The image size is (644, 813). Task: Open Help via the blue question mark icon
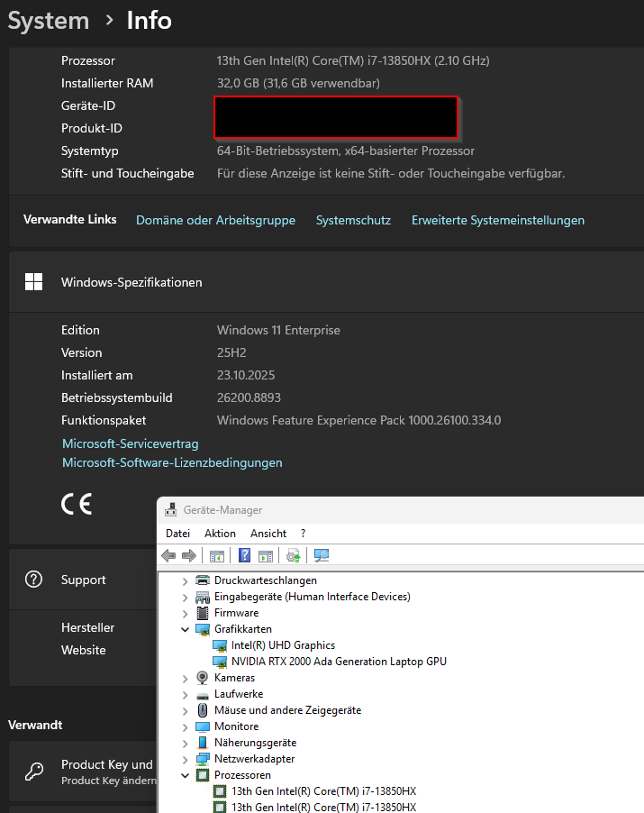tap(244, 556)
